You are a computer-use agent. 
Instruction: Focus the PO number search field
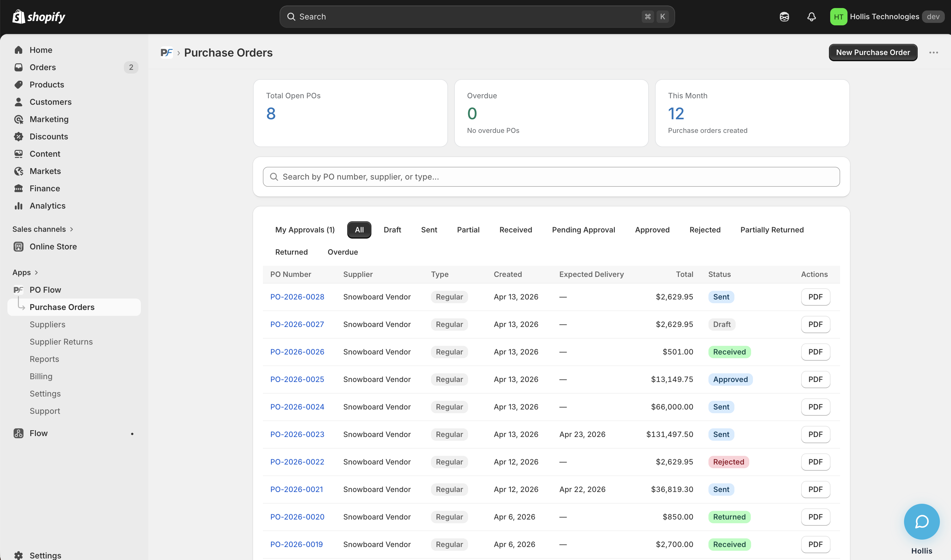551,176
